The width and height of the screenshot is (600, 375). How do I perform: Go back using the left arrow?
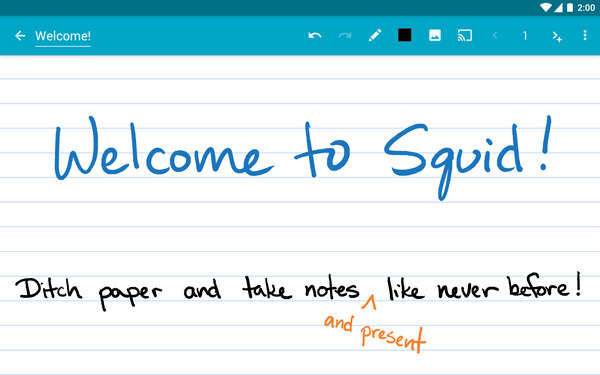coord(20,36)
